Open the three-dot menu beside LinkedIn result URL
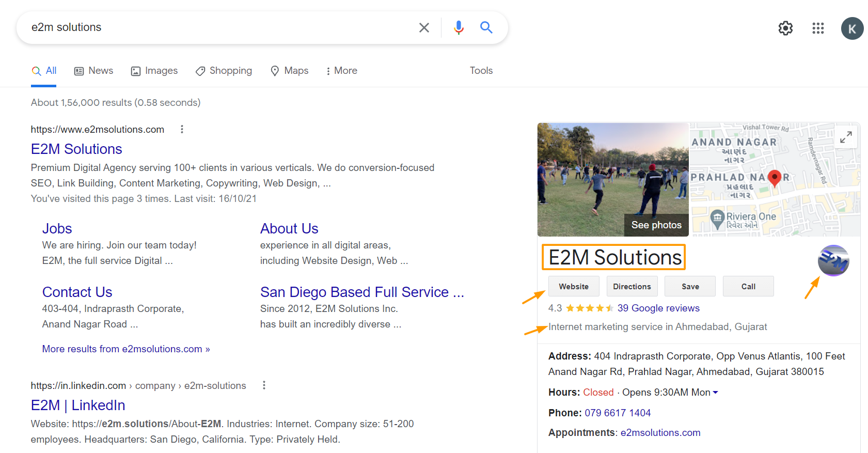This screenshot has width=868, height=453. pyautogui.click(x=264, y=385)
